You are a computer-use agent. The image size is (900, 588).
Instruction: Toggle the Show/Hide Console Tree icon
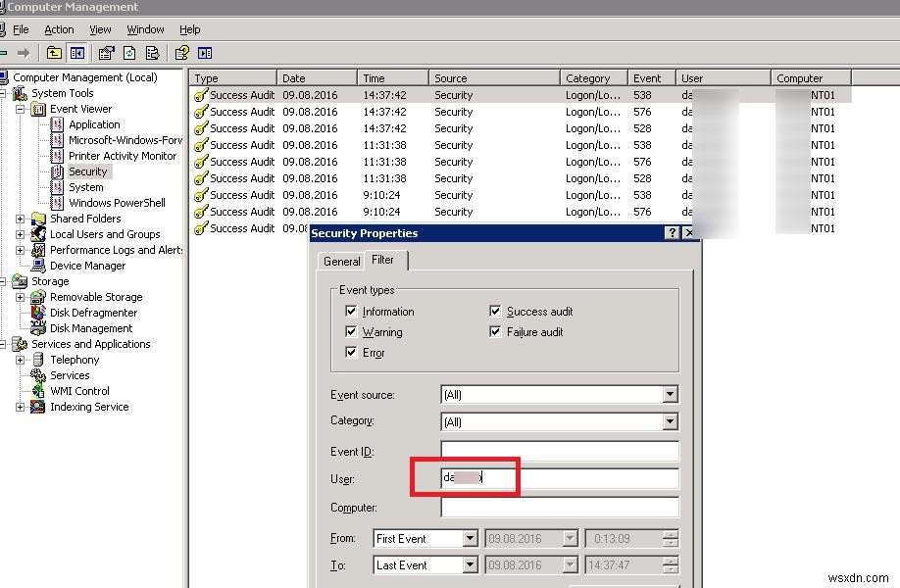pyautogui.click(x=77, y=53)
